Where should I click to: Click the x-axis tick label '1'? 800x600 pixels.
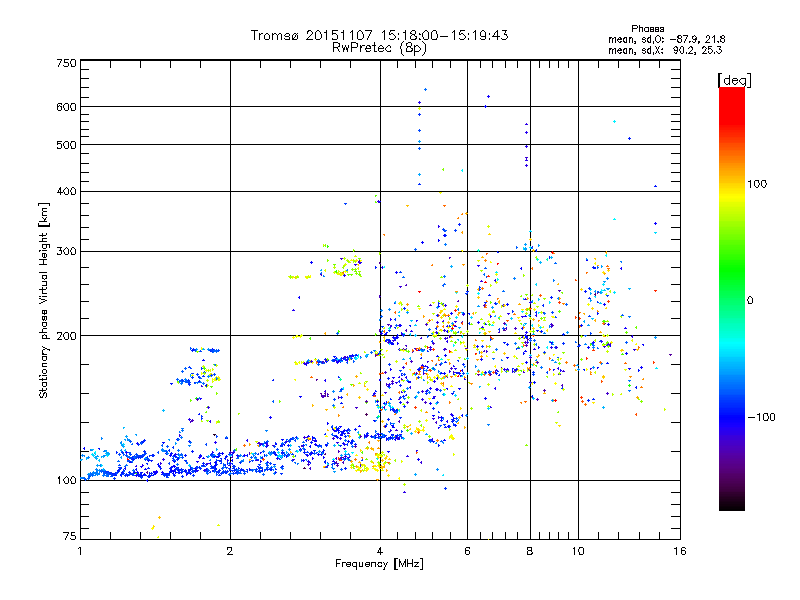[x=80, y=551]
